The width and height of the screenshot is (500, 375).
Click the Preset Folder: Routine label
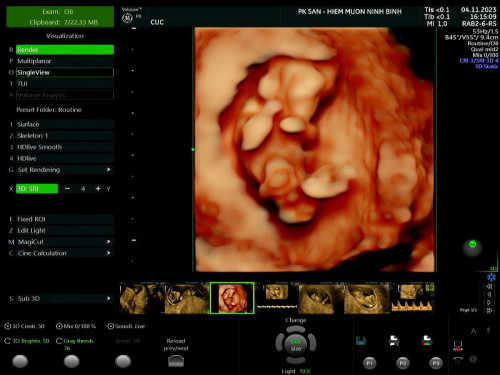pyautogui.click(x=49, y=110)
